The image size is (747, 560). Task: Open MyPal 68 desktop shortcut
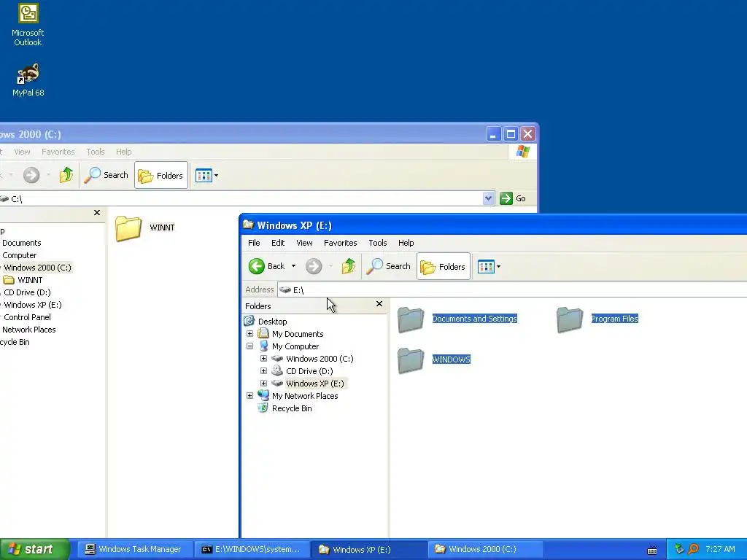click(x=28, y=80)
